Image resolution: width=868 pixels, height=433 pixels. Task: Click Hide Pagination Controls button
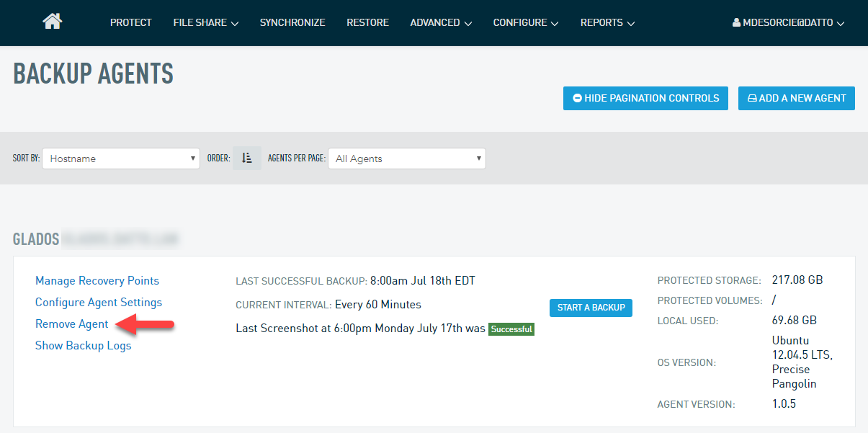[x=645, y=98]
